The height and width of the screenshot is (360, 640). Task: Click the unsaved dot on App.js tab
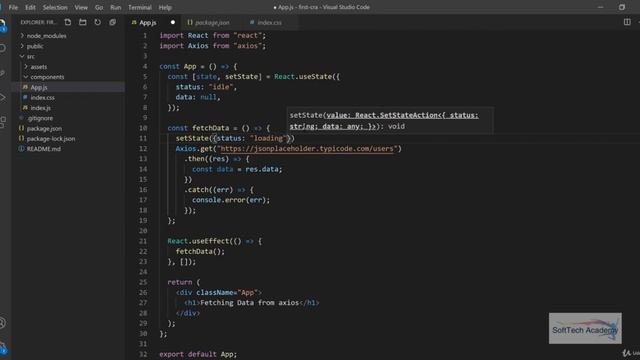pos(173,22)
